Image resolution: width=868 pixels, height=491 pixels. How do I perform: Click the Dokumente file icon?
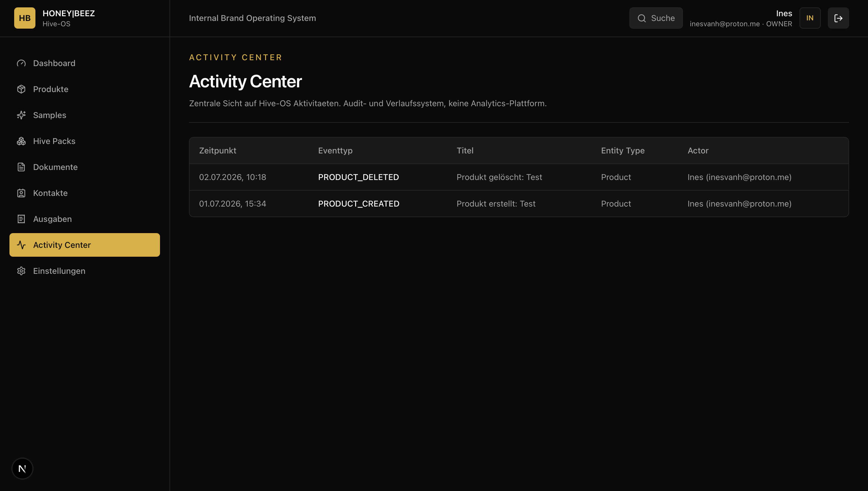tap(21, 167)
